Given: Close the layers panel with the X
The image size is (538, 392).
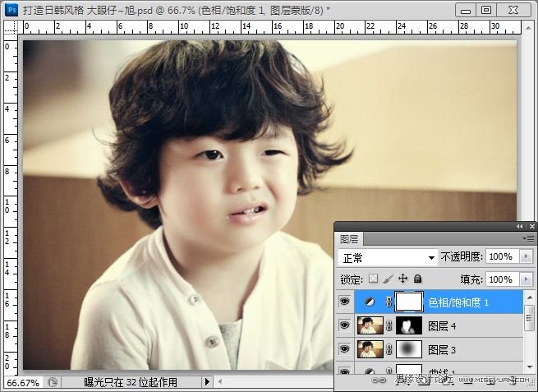Looking at the screenshot, I should tap(531, 226).
